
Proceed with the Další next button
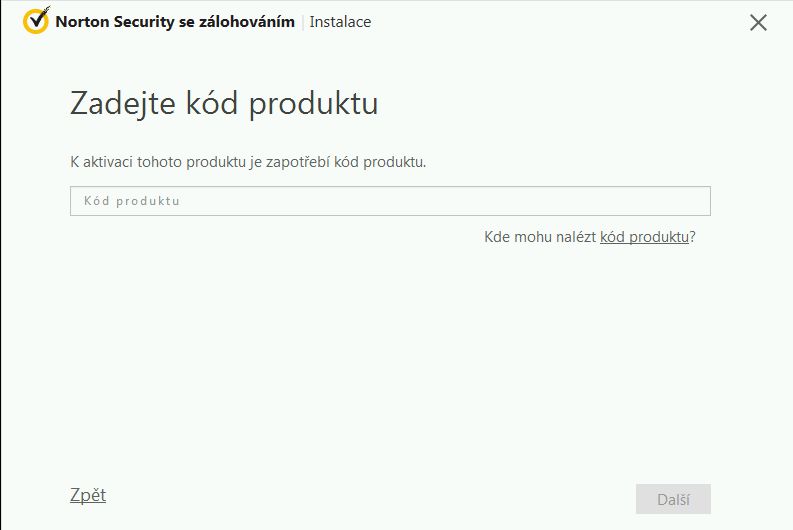pos(673,499)
